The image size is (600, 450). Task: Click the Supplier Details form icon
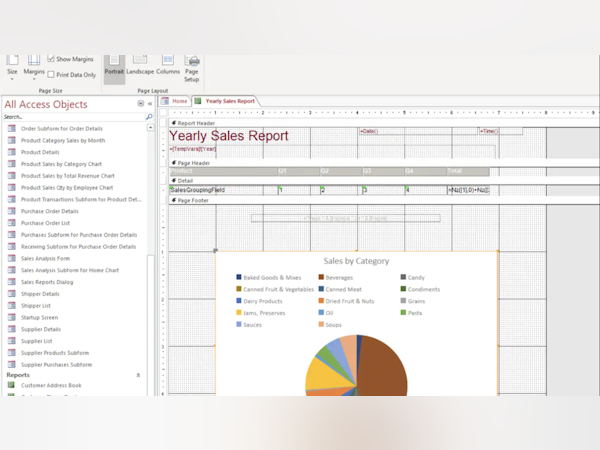(x=12, y=329)
